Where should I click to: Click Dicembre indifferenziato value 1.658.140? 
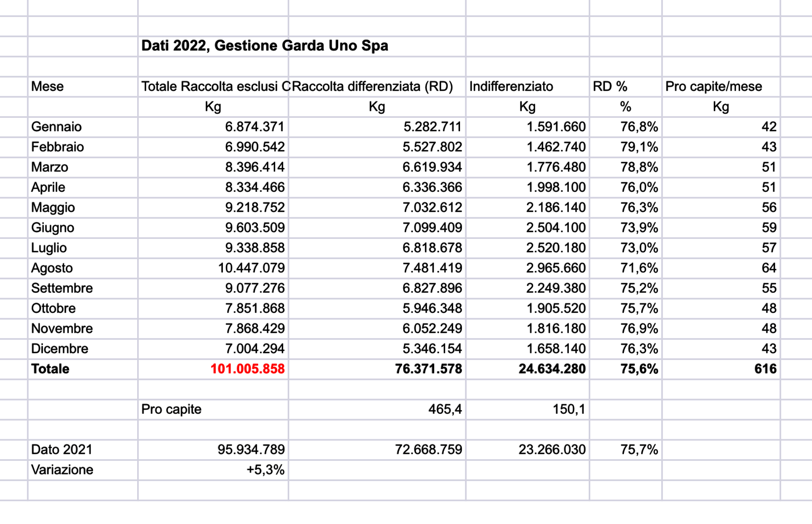[556, 349]
